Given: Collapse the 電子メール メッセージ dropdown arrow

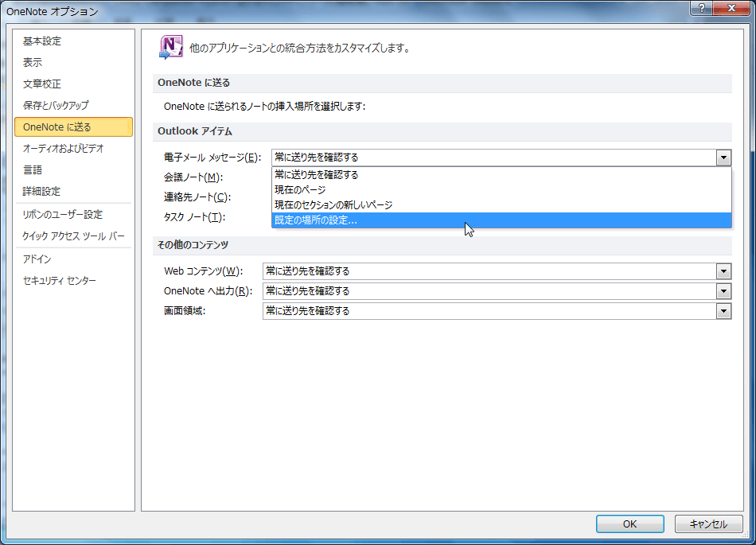Looking at the screenshot, I should [x=723, y=158].
